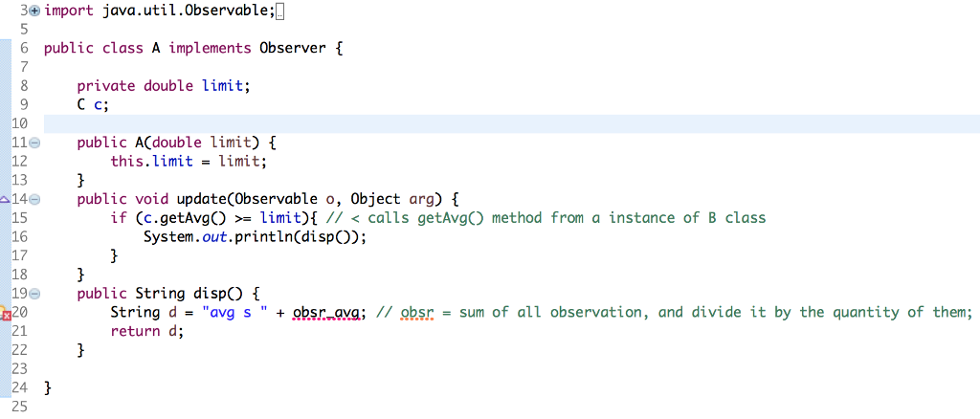Click "public class A" declaration text
The image size is (980, 419).
103,48
